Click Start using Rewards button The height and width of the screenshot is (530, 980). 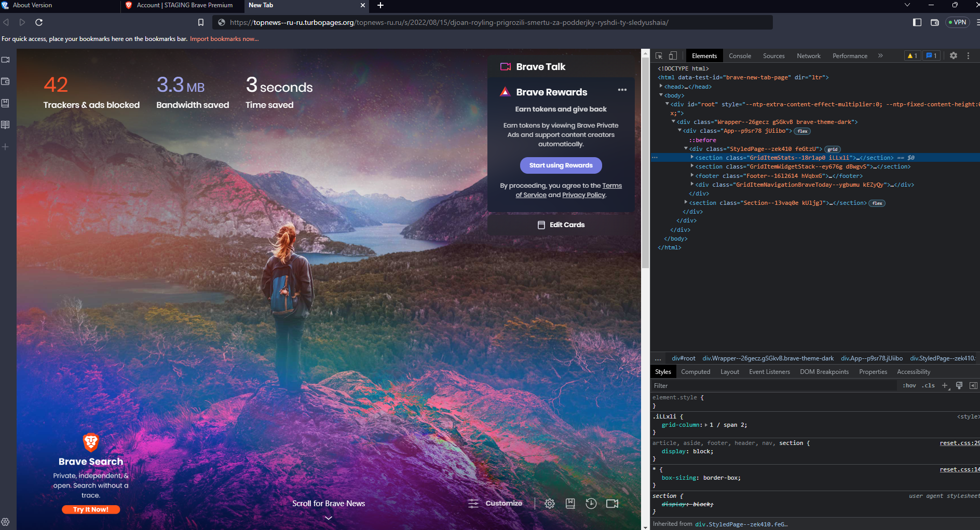pyautogui.click(x=561, y=165)
